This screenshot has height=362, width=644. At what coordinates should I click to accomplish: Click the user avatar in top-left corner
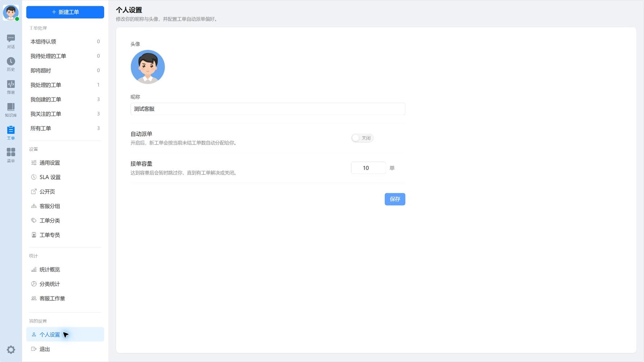11,12
